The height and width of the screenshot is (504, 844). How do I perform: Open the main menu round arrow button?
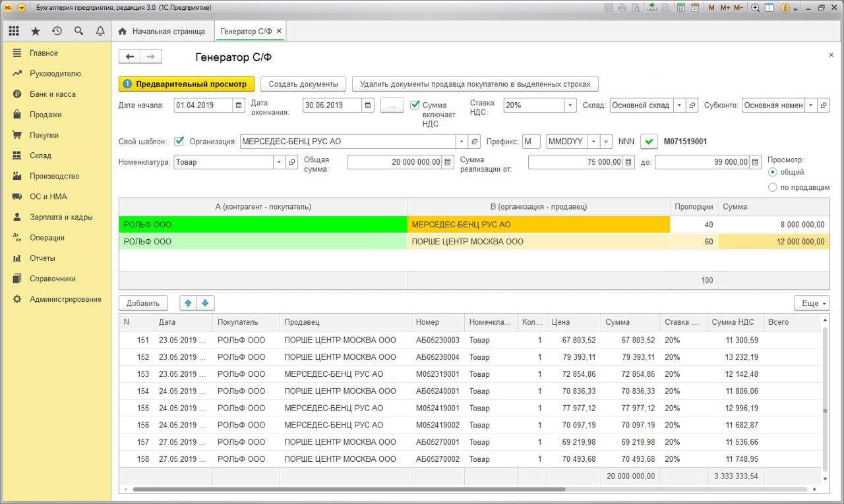(22, 8)
